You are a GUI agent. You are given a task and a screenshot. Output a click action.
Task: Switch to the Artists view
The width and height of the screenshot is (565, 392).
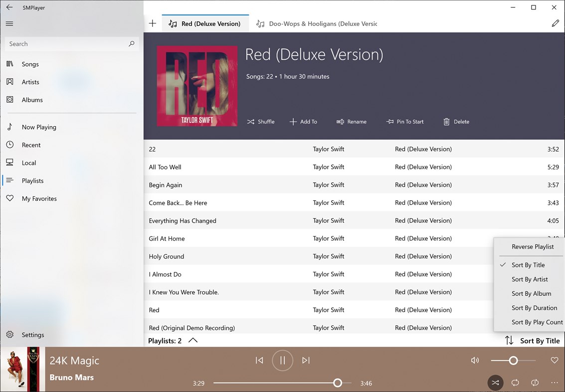pos(30,82)
